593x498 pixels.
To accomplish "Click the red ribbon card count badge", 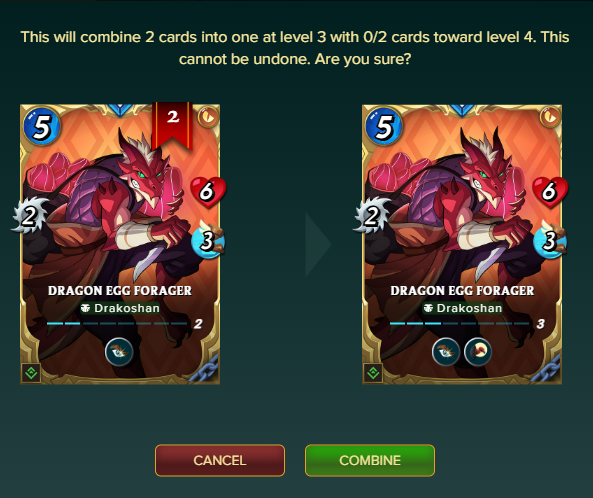I will pos(172,125).
